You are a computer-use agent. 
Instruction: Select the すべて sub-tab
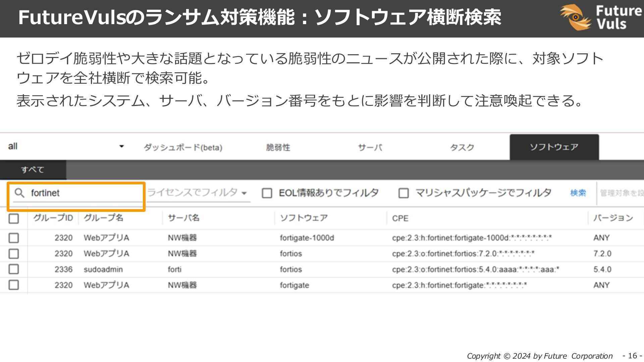[x=33, y=170]
